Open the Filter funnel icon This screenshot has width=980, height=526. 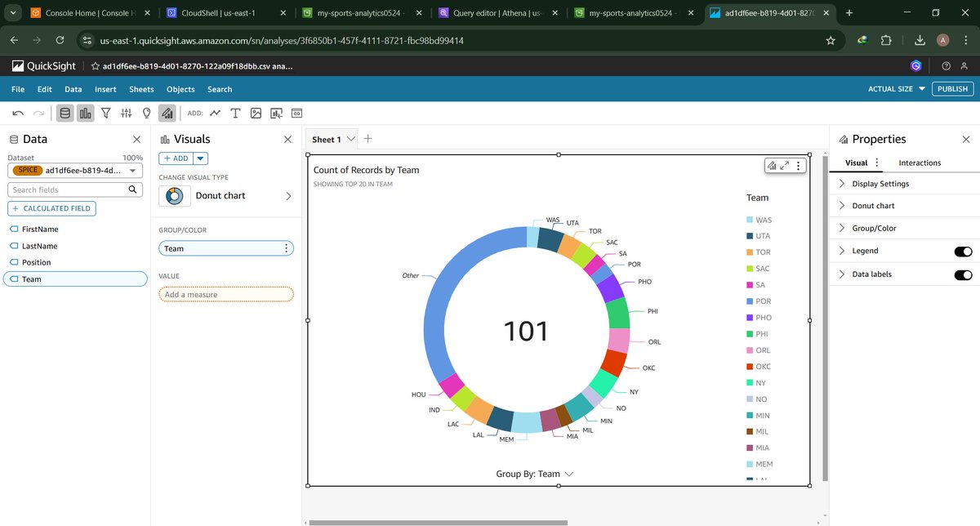pos(106,114)
